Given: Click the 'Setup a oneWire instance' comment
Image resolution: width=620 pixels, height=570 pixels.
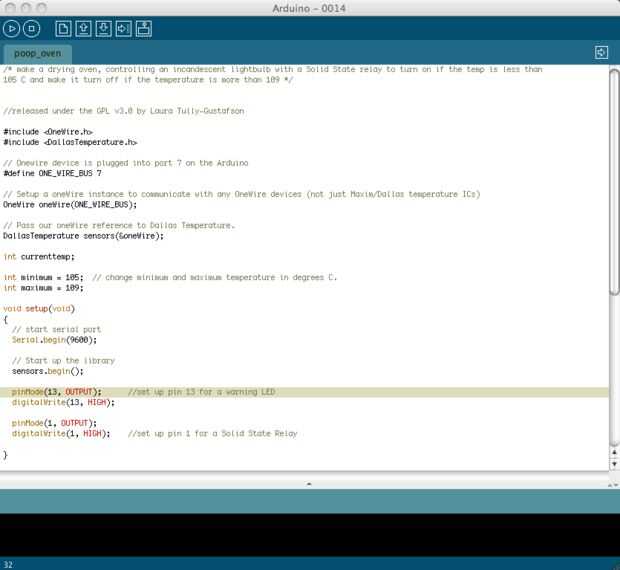Looking at the screenshot, I should point(242,194).
